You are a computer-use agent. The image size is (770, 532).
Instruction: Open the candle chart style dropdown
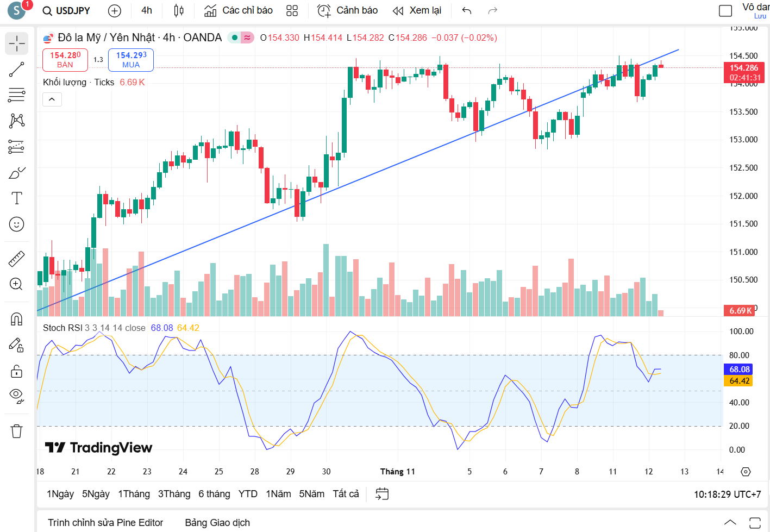point(179,10)
